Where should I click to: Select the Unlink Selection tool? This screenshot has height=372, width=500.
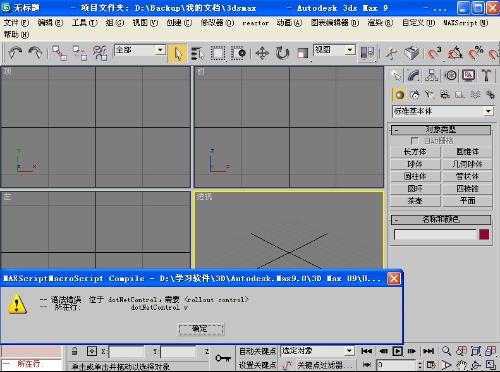(x=80, y=53)
